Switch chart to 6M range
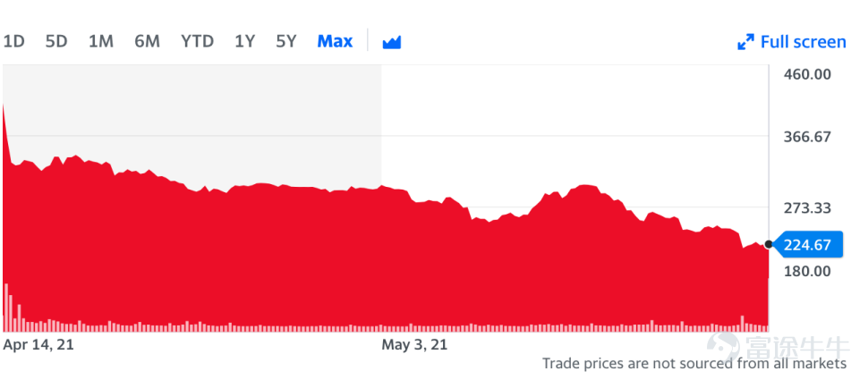868x380 pixels. pos(147,41)
